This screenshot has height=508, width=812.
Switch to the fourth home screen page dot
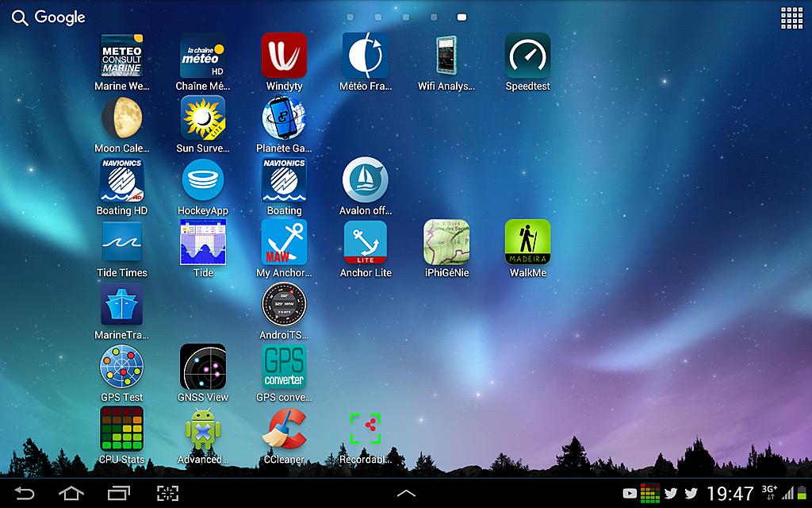tap(434, 17)
